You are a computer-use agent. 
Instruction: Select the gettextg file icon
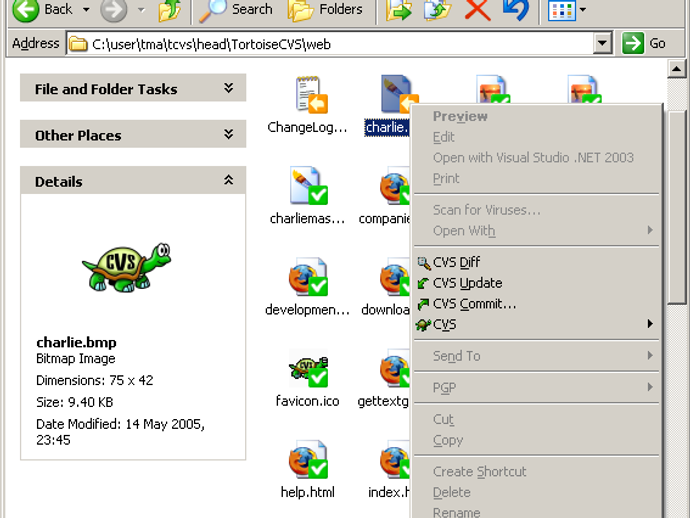(395, 368)
